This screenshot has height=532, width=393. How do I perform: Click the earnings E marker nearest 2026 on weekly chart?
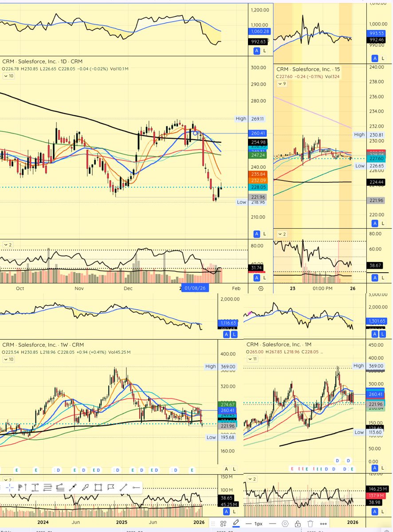point(192,469)
